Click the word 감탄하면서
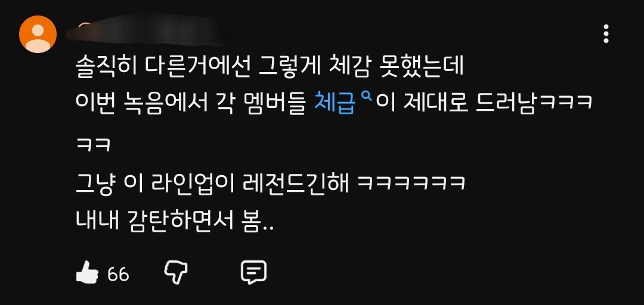 click(181, 221)
